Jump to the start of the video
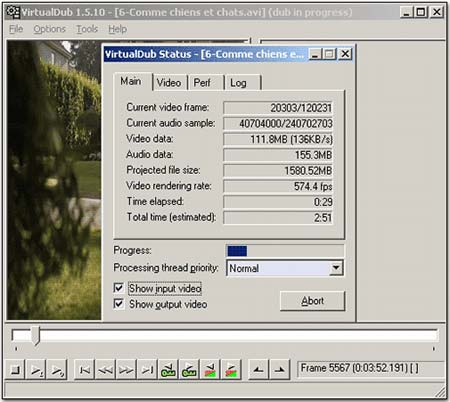The height and width of the screenshot is (402, 450). [84, 370]
